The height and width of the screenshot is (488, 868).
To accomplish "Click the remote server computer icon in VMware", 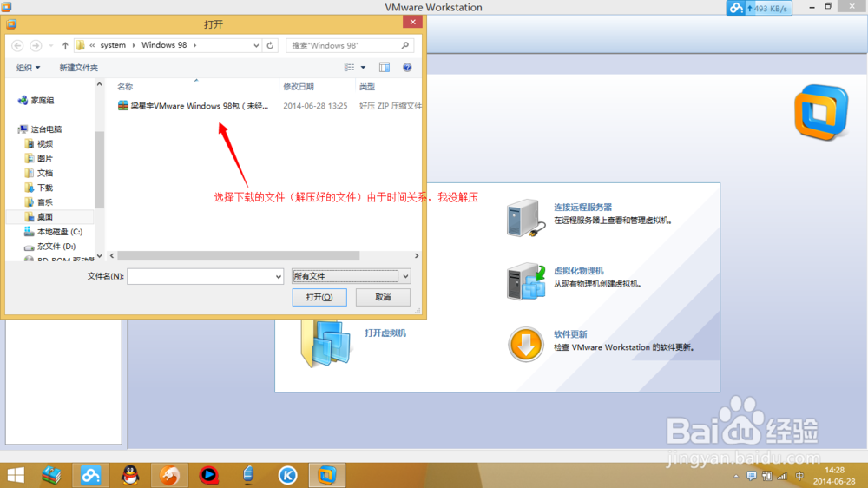I will click(525, 218).
